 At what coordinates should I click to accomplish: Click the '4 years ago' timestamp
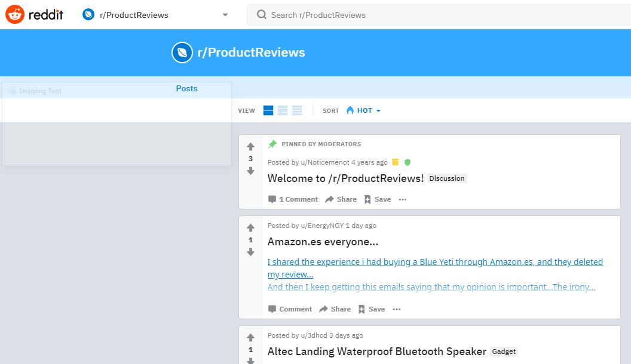click(x=369, y=162)
